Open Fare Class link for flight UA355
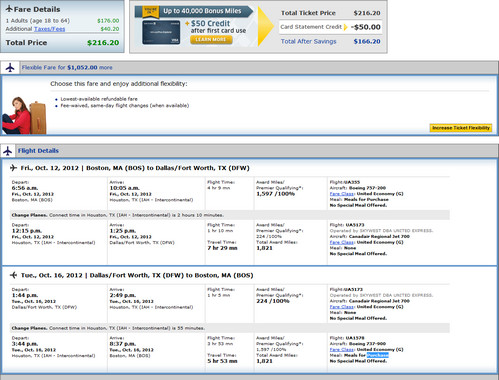The image size is (499, 380). point(342,194)
